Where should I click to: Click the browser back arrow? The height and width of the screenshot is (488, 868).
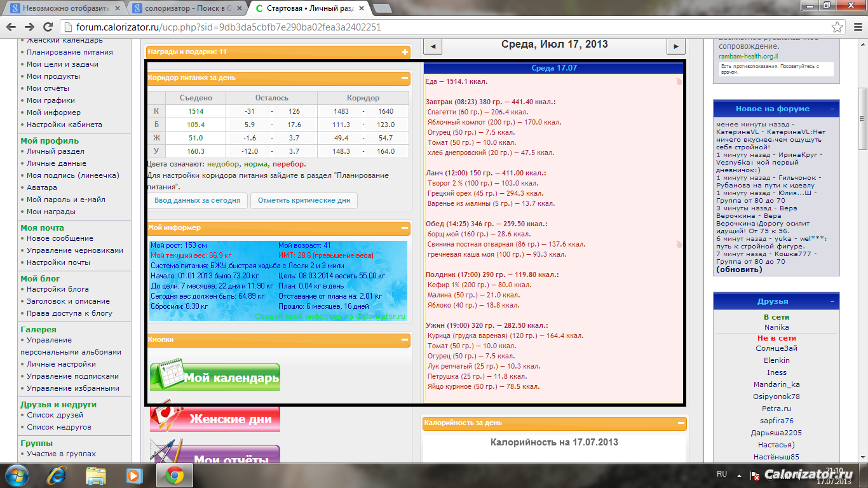tap(11, 27)
